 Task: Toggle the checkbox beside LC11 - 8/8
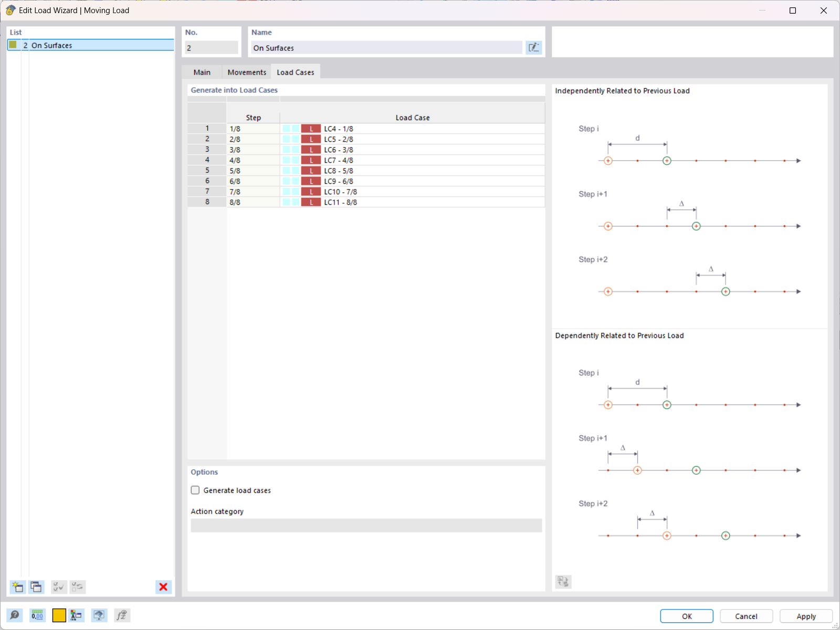point(286,202)
